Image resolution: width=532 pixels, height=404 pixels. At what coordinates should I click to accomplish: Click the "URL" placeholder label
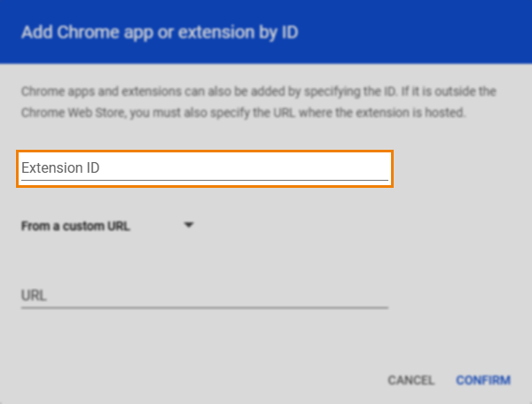pyautogui.click(x=34, y=295)
